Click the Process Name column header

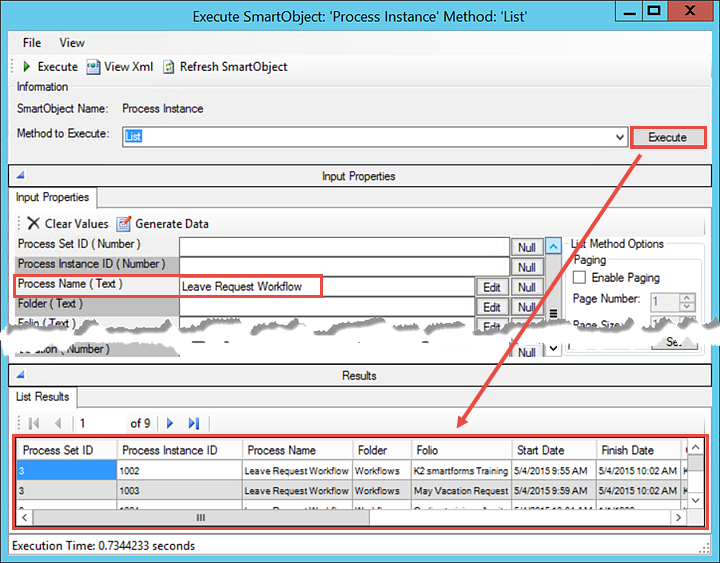tap(298, 450)
